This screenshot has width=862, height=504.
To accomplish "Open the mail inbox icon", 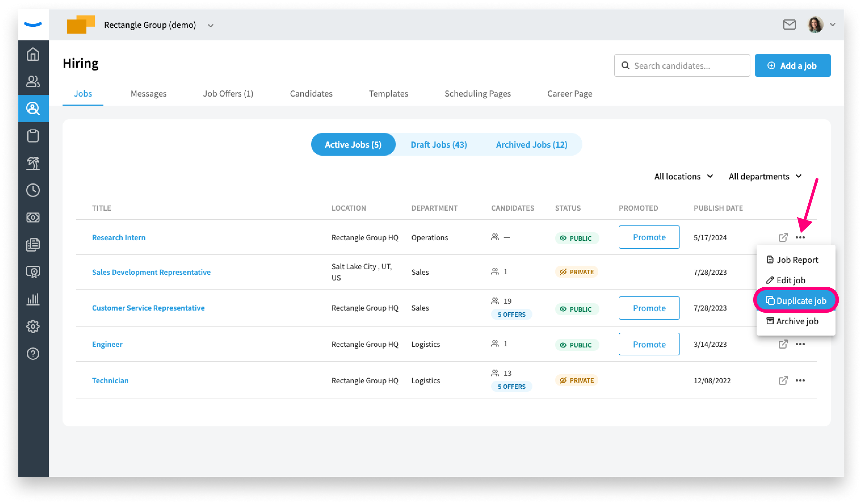I will [x=789, y=25].
